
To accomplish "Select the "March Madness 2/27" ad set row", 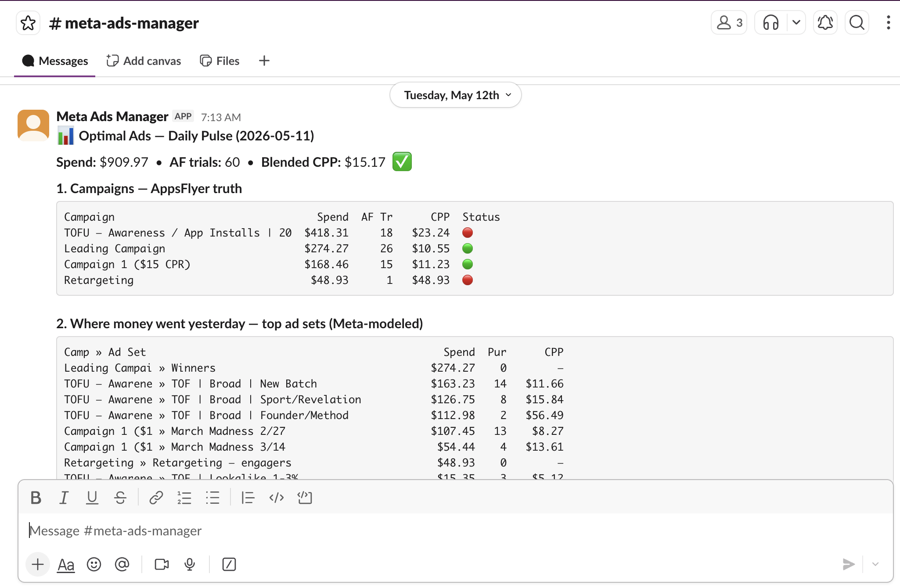I will pyautogui.click(x=228, y=431).
